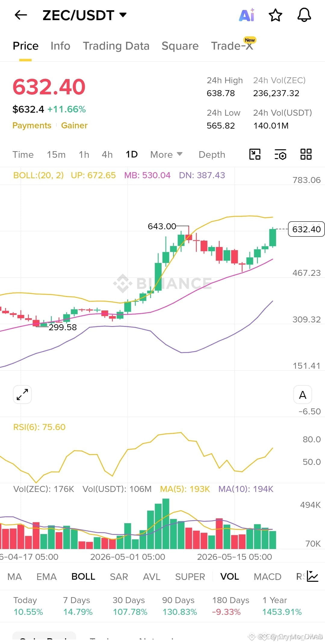This screenshot has height=644, width=325.
Task: Expand the More timeframes dropdown
Action: tap(166, 154)
